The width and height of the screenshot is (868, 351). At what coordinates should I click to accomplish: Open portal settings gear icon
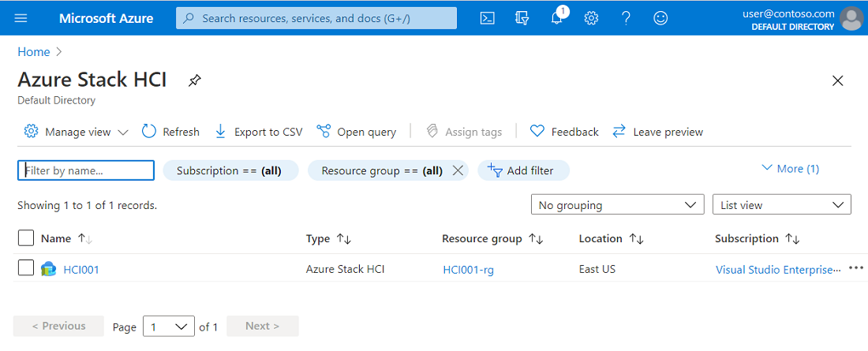pyautogui.click(x=591, y=18)
